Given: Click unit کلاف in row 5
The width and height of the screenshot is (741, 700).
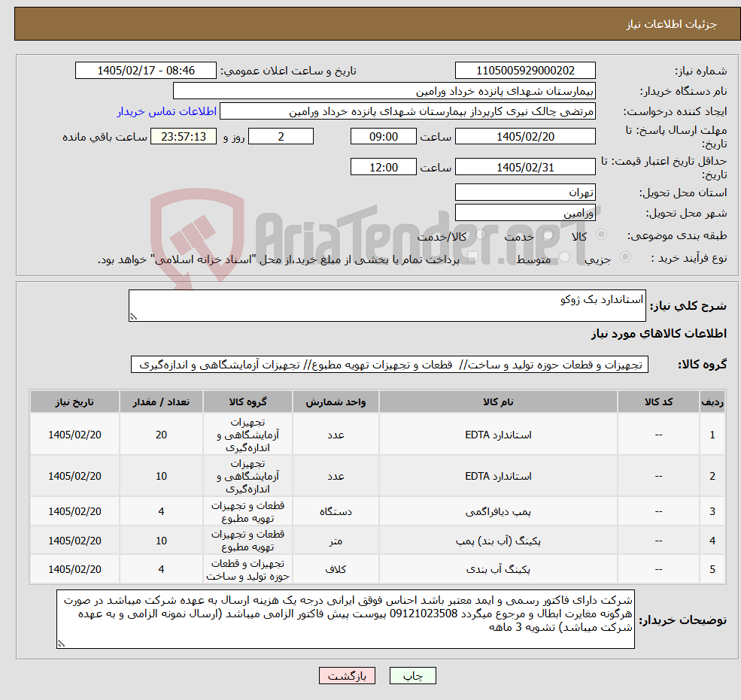Looking at the screenshot, I should tap(336, 570).
